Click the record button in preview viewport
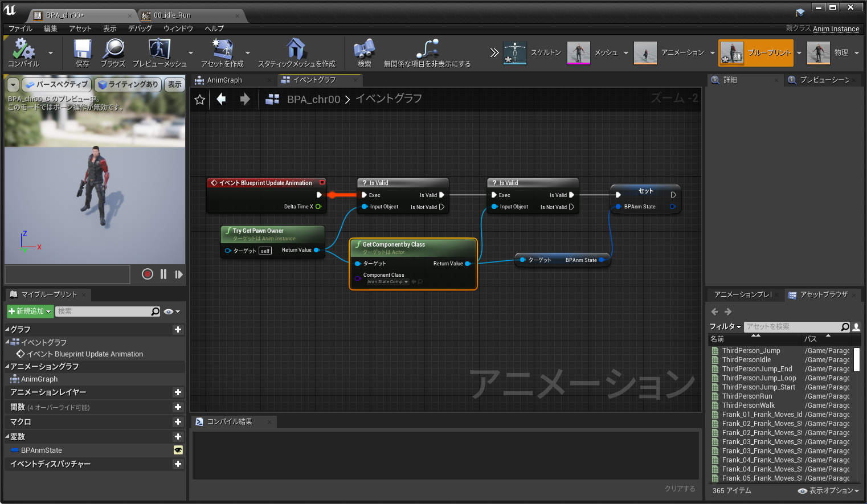The height and width of the screenshot is (504, 867). pyautogui.click(x=148, y=274)
